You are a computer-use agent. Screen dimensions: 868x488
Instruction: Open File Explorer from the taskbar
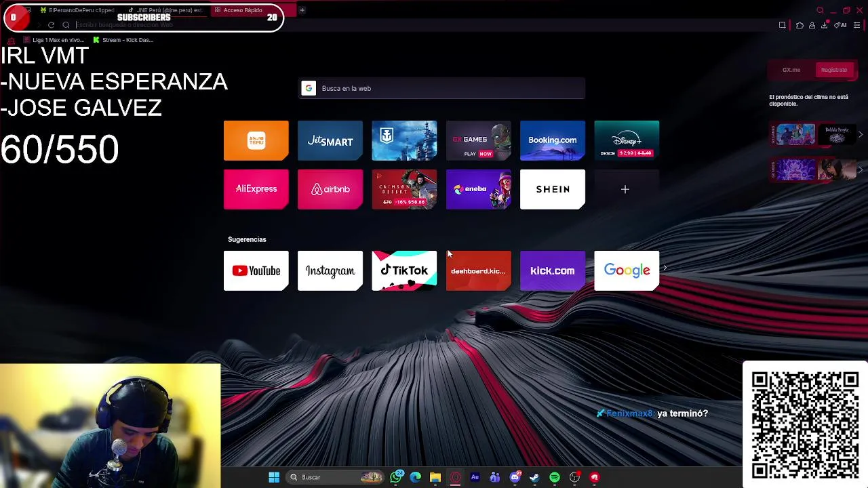click(x=435, y=477)
